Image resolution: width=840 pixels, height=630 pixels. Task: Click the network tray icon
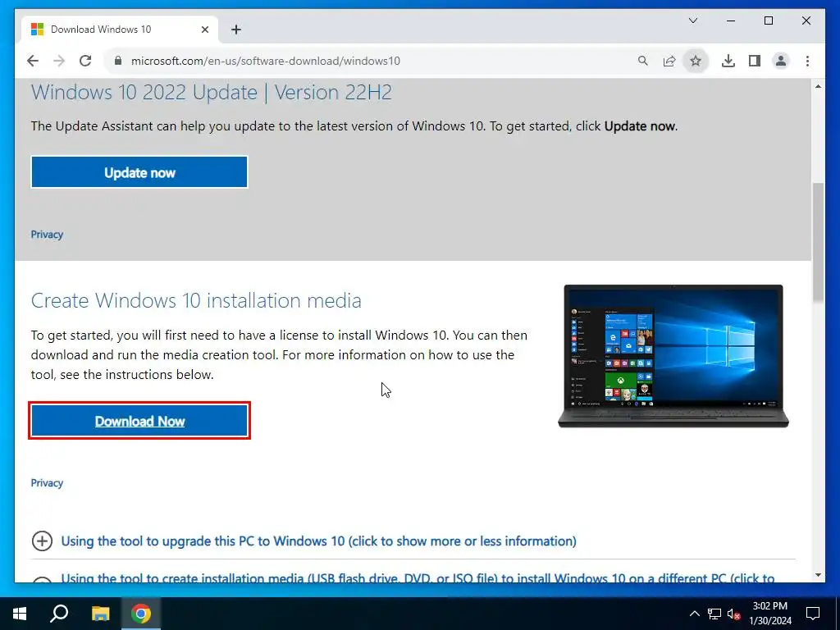714,614
